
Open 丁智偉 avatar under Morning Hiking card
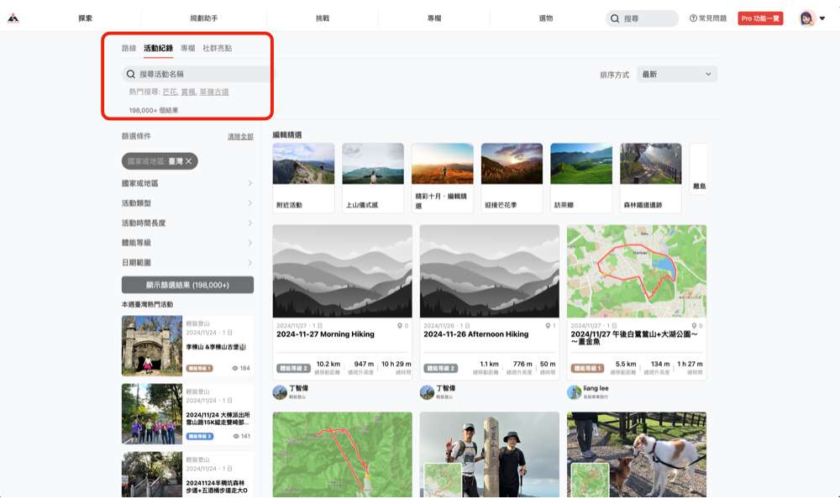pyautogui.click(x=280, y=392)
